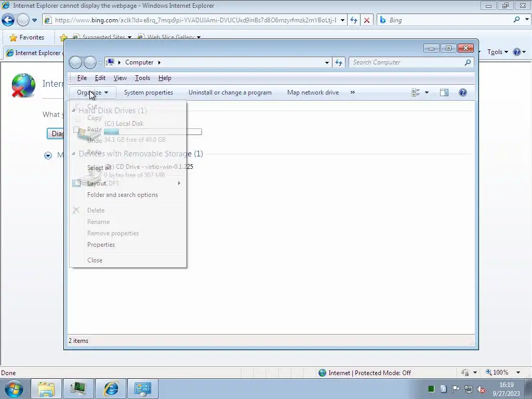Open the Organize dropdown in Explorer
The height and width of the screenshot is (399, 532).
click(92, 92)
